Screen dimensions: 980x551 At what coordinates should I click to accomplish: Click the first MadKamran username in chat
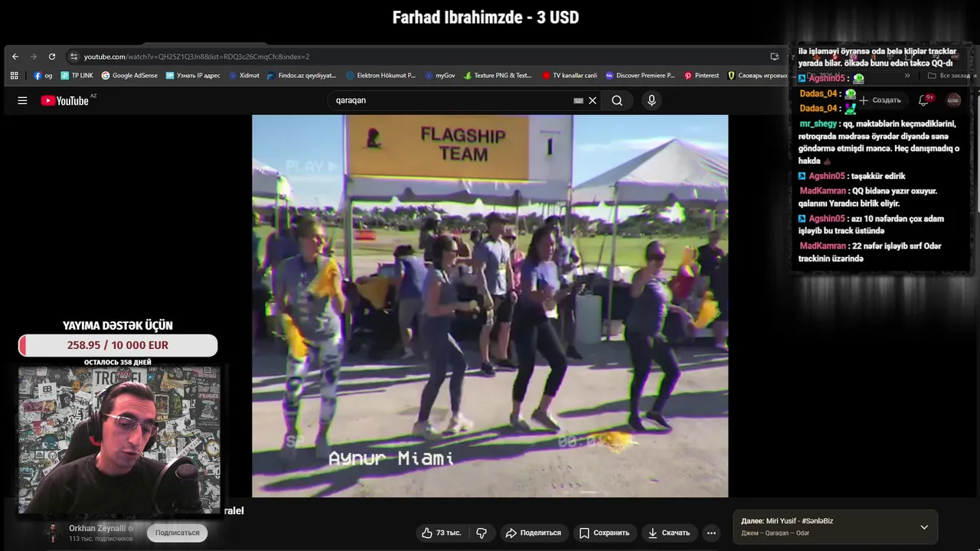pyautogui.click(x=823, y=191)
